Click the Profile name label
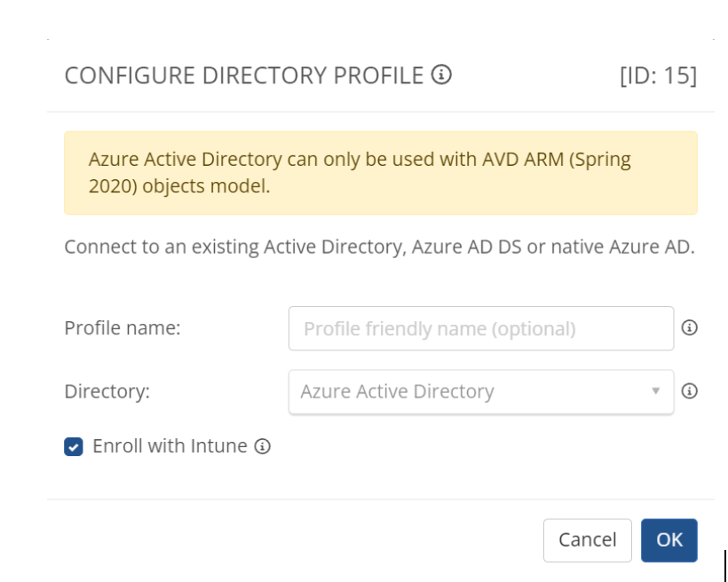The width and height of the screenshot is (728, 582). (x=123, y=328)
